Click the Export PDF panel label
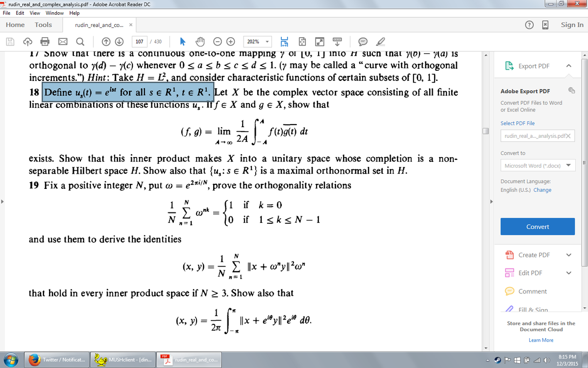This screenshot has width=588, height=368. (534, 66)
